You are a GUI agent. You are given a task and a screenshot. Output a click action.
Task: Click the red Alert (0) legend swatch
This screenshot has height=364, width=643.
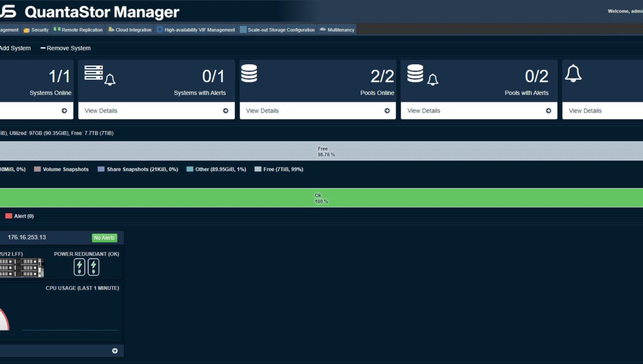coord(9,216)
